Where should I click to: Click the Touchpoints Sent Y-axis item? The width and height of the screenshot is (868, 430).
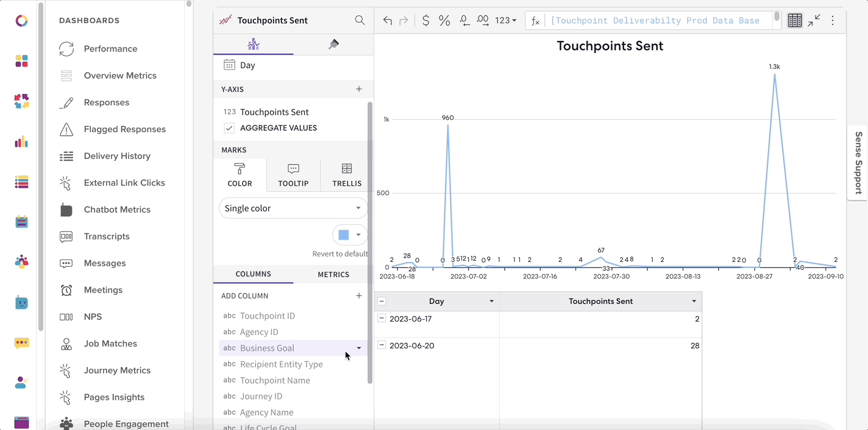coord(274,112)
